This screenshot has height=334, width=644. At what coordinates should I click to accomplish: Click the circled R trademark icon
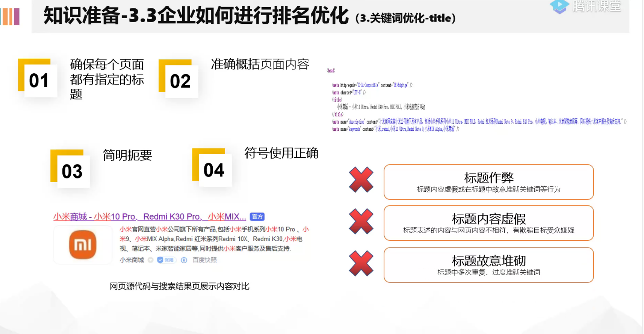[184, 260]
